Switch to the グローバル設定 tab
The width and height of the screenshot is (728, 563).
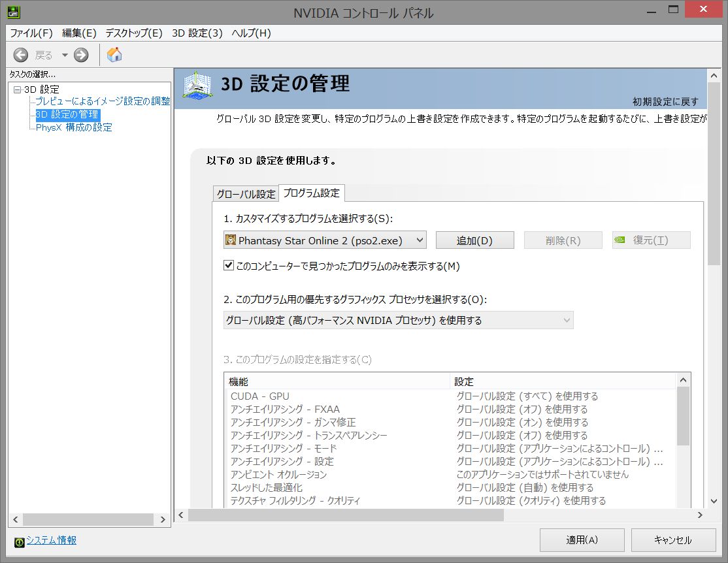click(246, 194)
